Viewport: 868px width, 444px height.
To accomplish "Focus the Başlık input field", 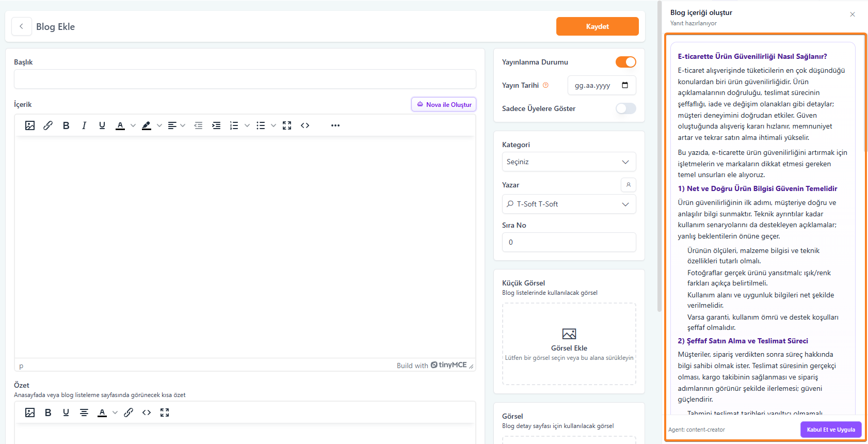I will pos(245,79).
